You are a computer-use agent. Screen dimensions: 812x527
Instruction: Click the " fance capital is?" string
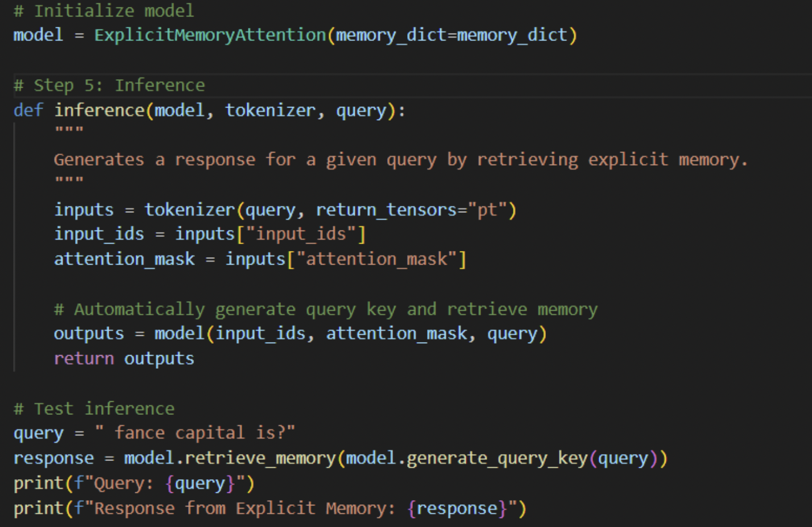[x=195, y=433]
